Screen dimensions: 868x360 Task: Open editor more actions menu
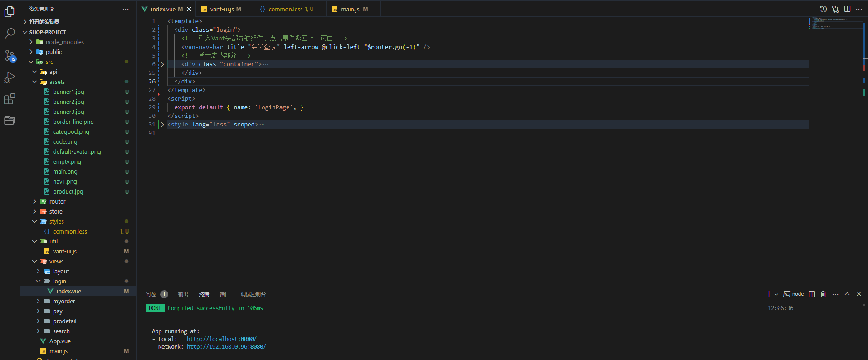(x=859, y=9)
